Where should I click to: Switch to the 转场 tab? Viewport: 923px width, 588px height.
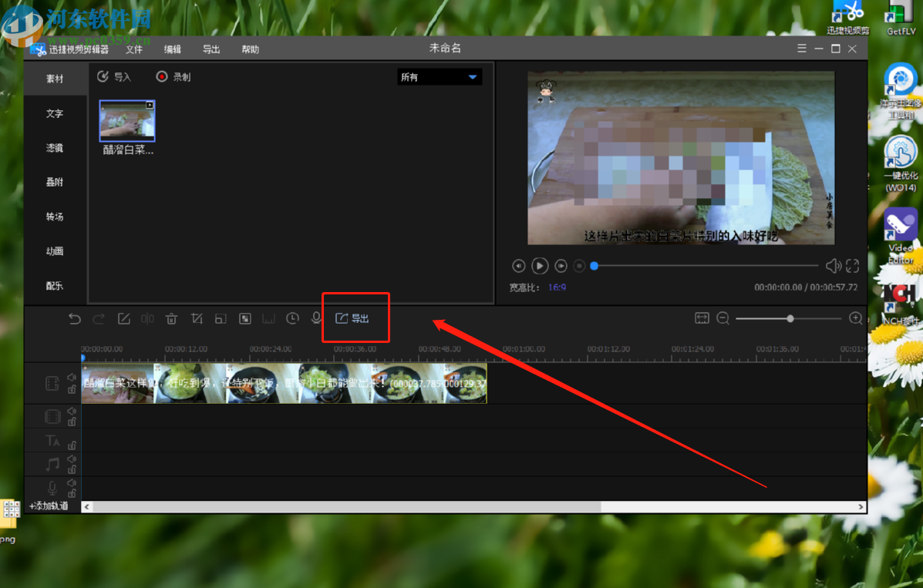(x=55, y=217)
